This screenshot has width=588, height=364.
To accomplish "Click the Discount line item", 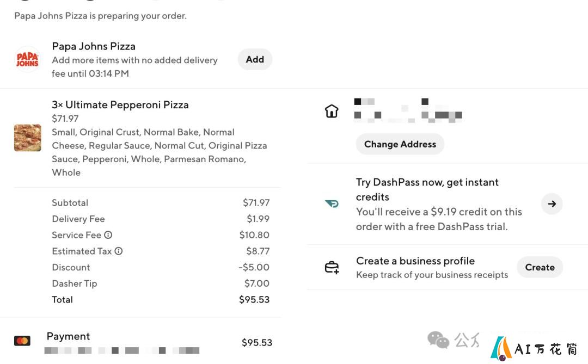I will (161, 267).
